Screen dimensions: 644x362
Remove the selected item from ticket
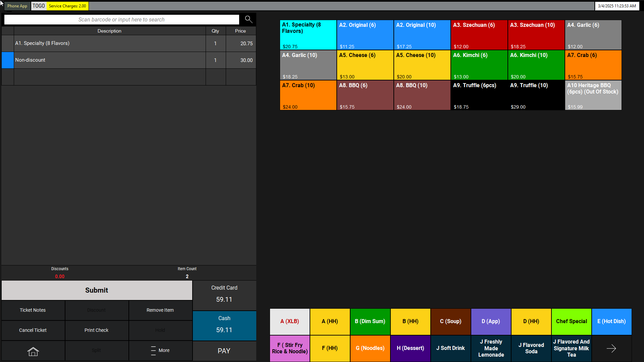160,310
